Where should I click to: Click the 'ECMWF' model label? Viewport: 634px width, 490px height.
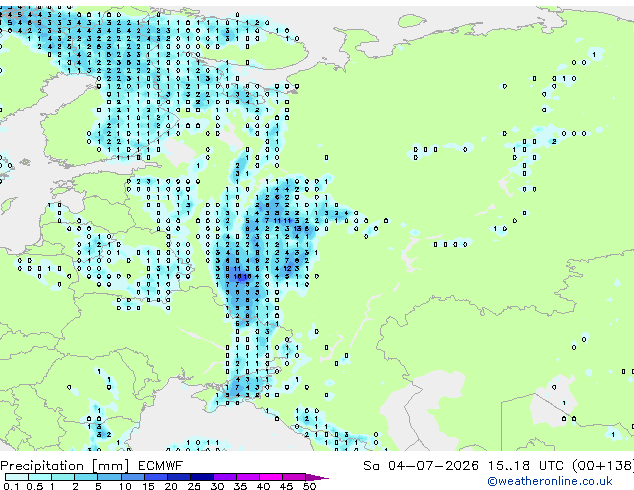[x=161, y=466]
